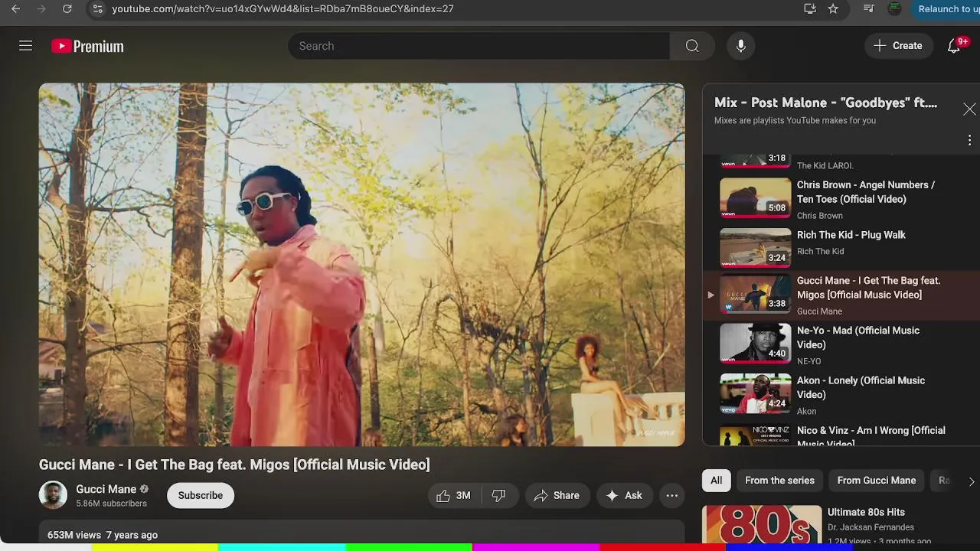This screenshot has height=551, width=980.
Task: Show more filter chips with right chevron
Action: click(x=971, y=481)
